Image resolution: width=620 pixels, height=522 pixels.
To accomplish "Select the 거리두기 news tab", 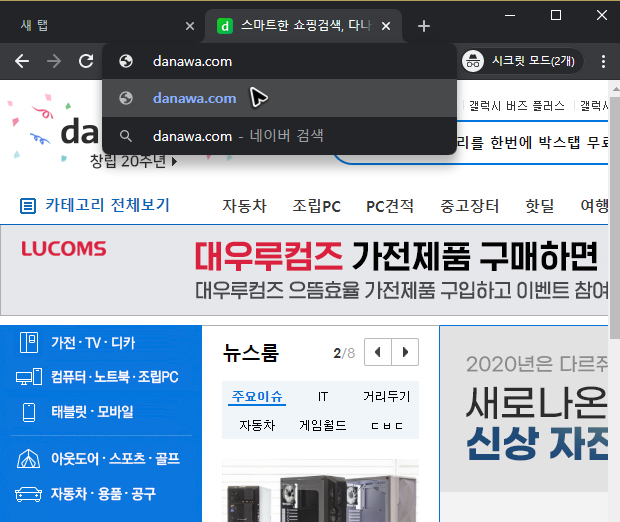I will click(x=387, y=396).
